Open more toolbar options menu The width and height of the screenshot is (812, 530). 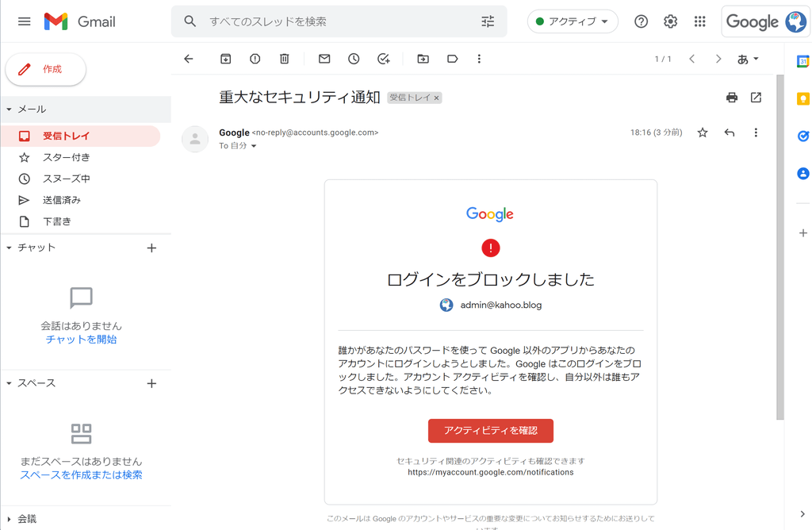point(479,59)
